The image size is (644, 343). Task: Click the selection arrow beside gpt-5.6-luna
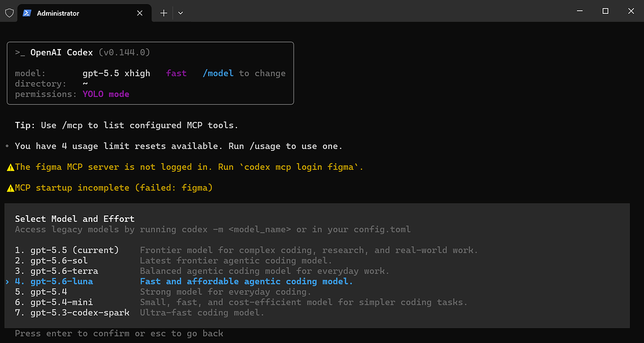click(8, 281)
